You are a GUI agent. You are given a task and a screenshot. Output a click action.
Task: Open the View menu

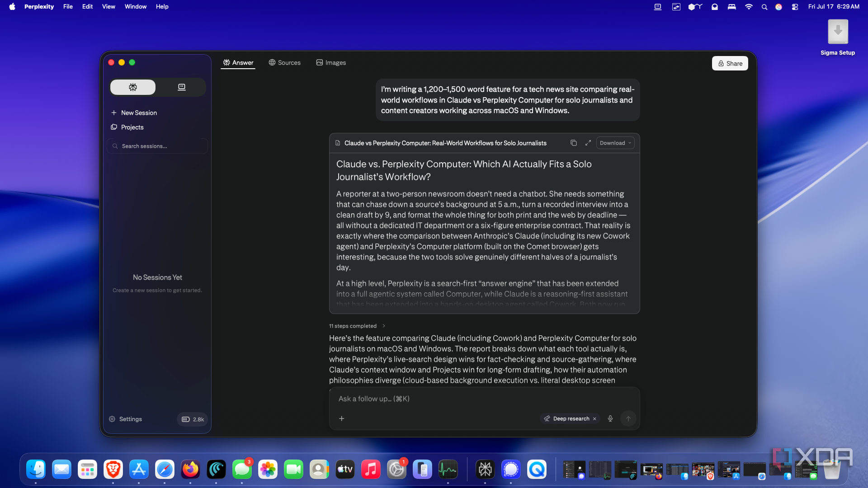(x=108, y=6)
